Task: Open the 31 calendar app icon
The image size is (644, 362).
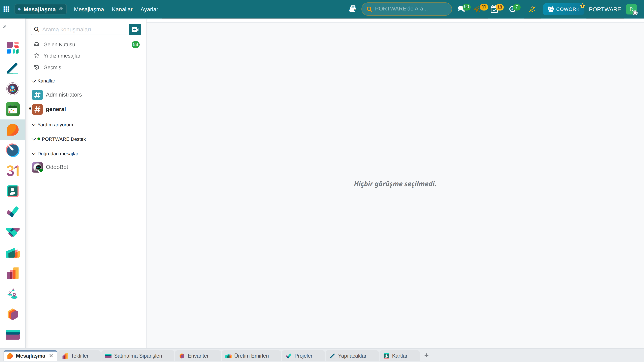Action: 12,171
